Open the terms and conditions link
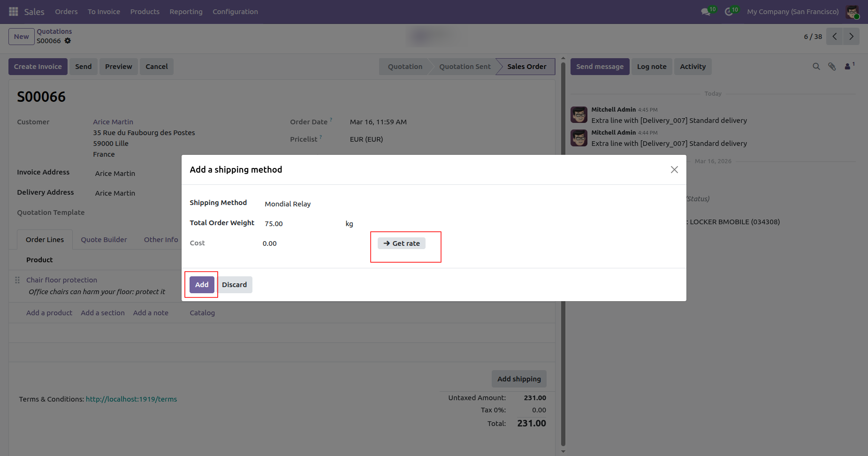Screen dimensions: 868x456 pos(131,399)
